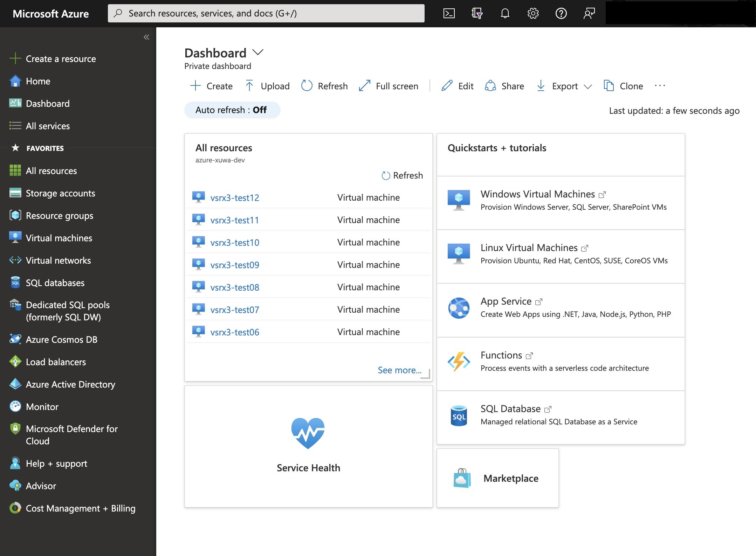This screenshot has width=756, height=556.
Task: Open the more options ellipsis menu
Action: (x=660, y=86)
